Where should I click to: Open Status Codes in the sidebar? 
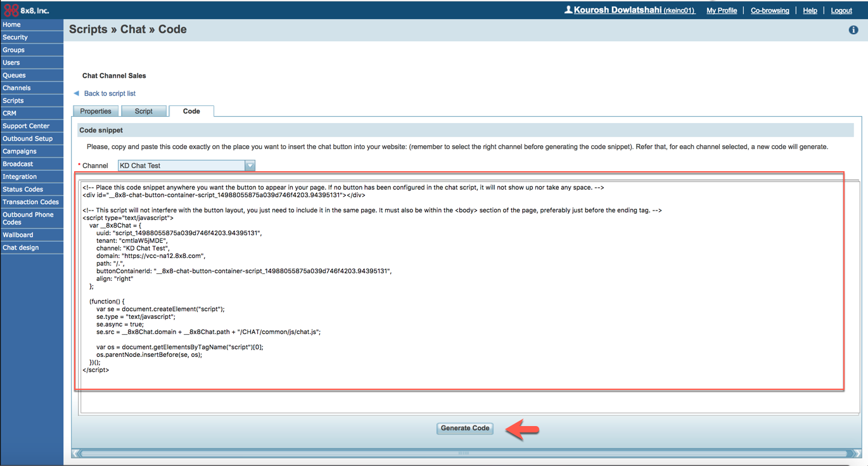coord(32,190)
